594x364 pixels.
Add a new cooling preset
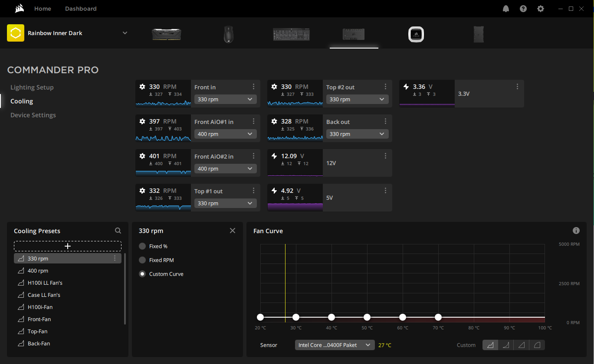[x=68, y=246]
